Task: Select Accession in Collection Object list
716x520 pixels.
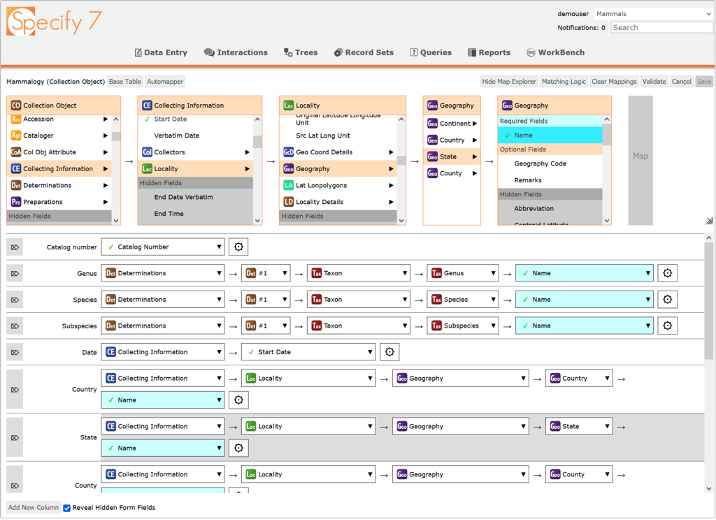Action: coord(59,119)
